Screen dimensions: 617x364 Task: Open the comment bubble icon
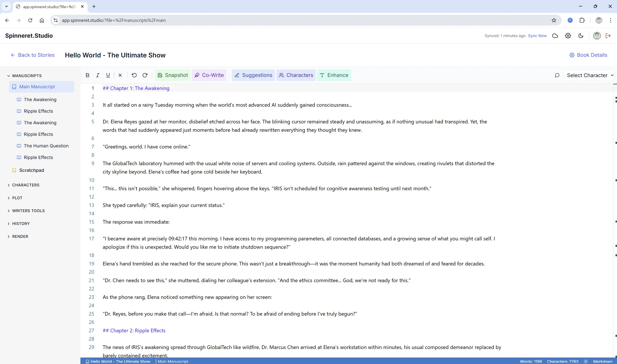coord(557,75)
